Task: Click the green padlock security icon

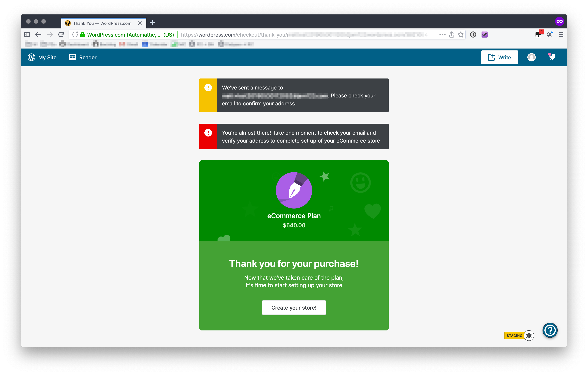Action: [x=83, y=35]
